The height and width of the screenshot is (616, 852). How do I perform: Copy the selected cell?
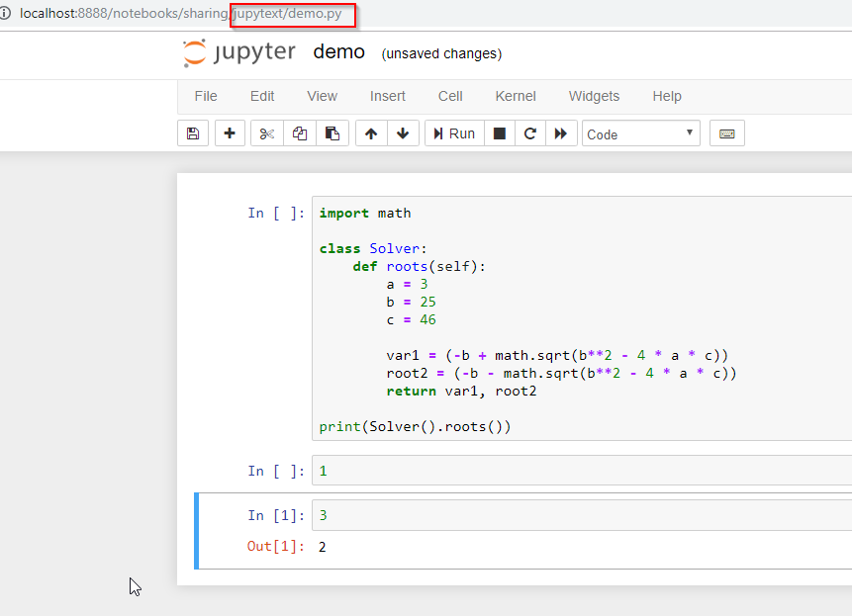[x=299, y=132]
